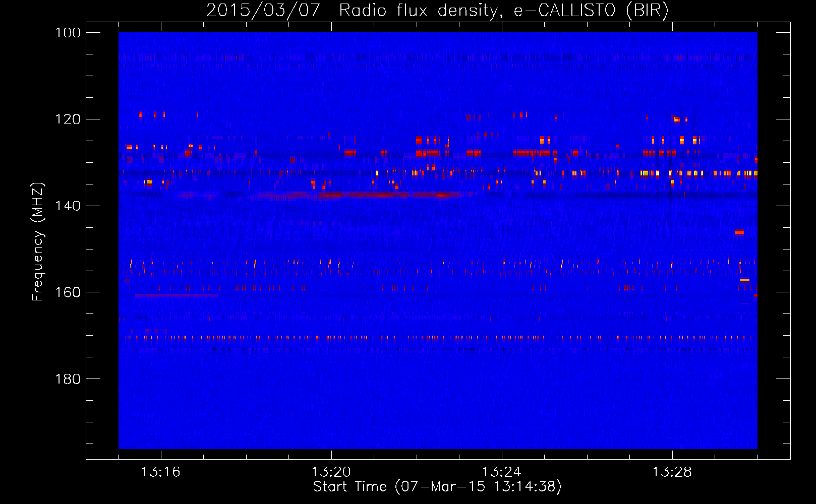Click the 140 frequency tick label
Viewport: 816px width, 504px height.
point(68,206)
